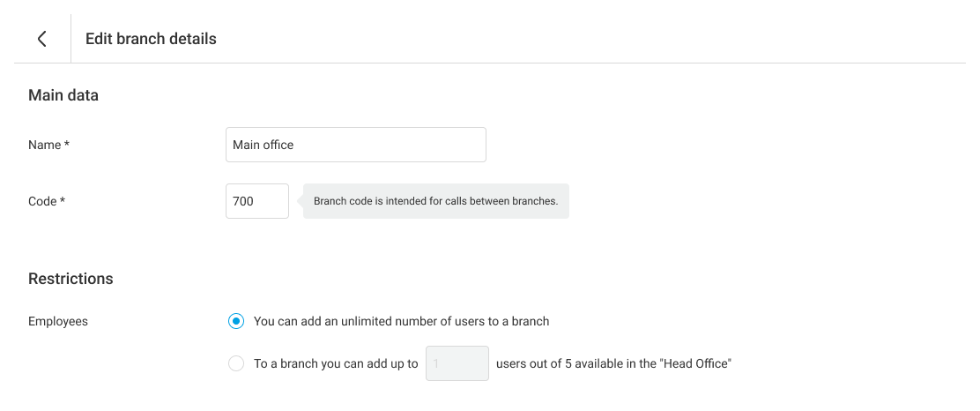Click the users limit number field
The width and height of the screenshot is (980, 411).
tap(457, 363)
